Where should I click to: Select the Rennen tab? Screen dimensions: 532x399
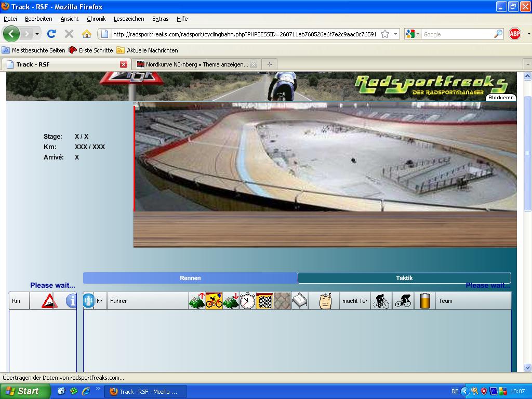tap(190, 278)
